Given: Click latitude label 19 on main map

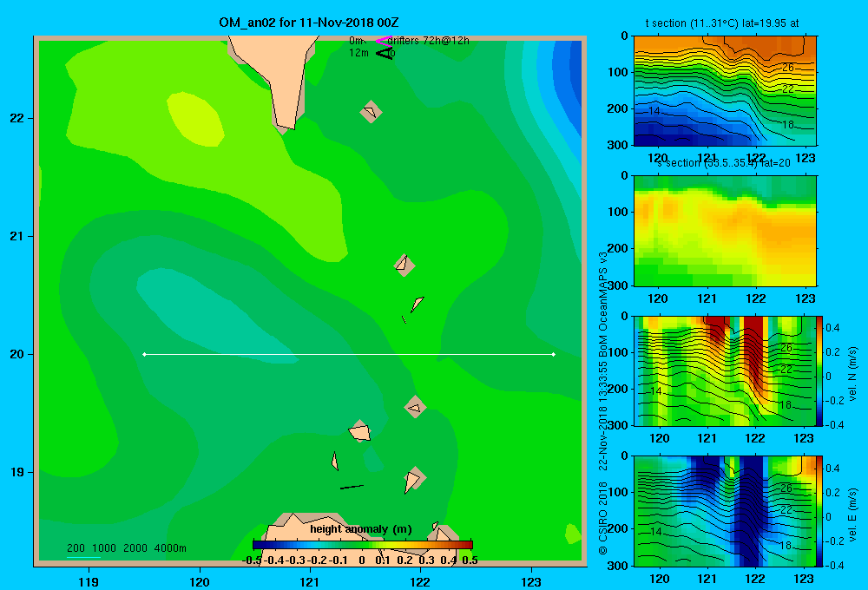Looking at the screenshot, I should pos(16,472).
